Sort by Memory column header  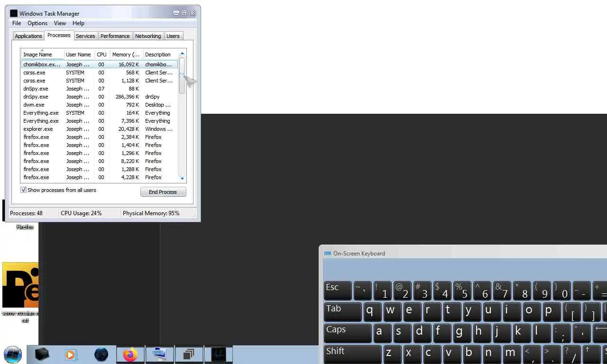(126, 54)
